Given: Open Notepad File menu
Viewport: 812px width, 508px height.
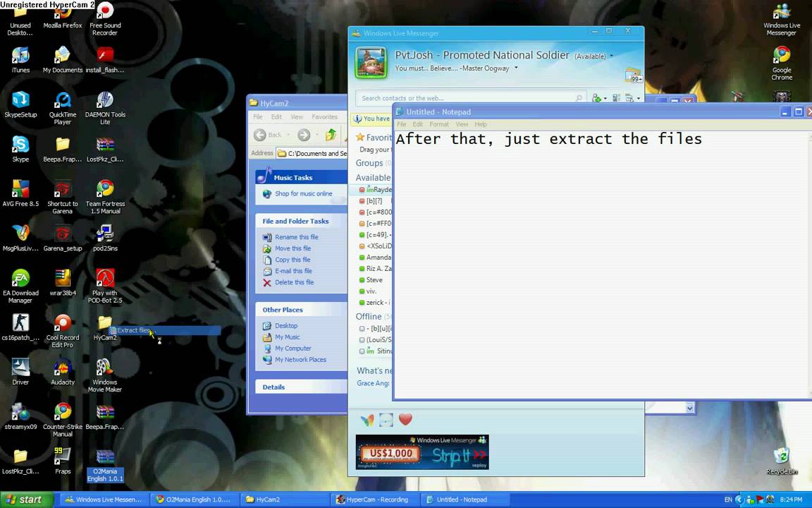Looking at the screenshot, I should coord(401,124).
